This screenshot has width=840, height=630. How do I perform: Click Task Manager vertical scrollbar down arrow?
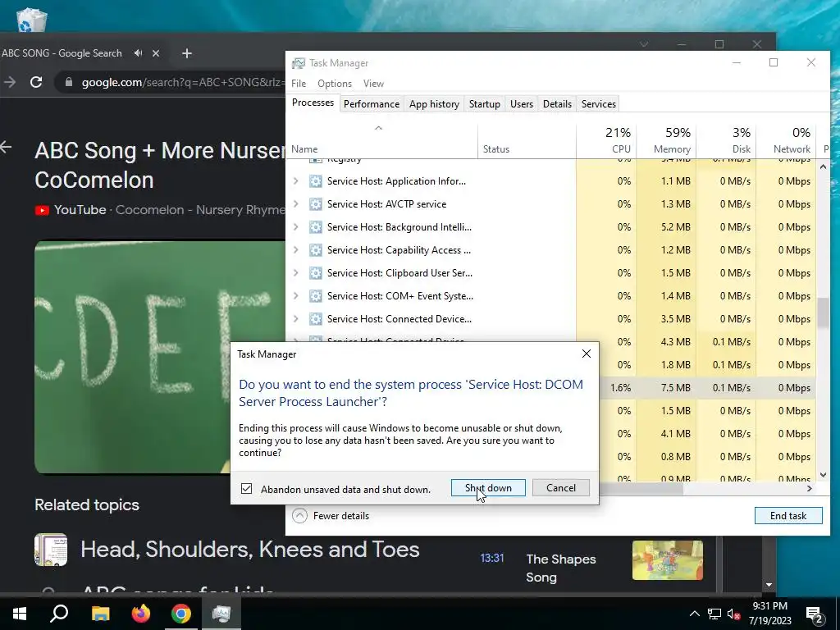[x=824, y=475]
